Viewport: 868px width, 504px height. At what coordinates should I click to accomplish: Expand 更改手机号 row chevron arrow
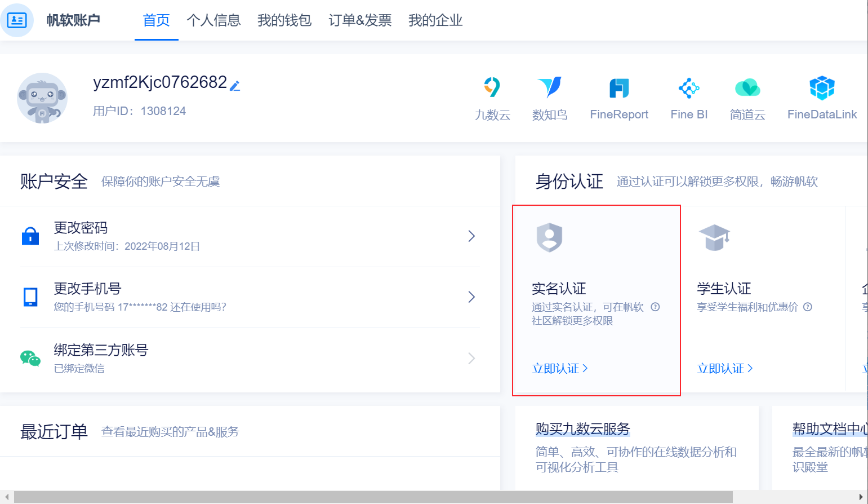pyautogui.click(x=472, y=297)
